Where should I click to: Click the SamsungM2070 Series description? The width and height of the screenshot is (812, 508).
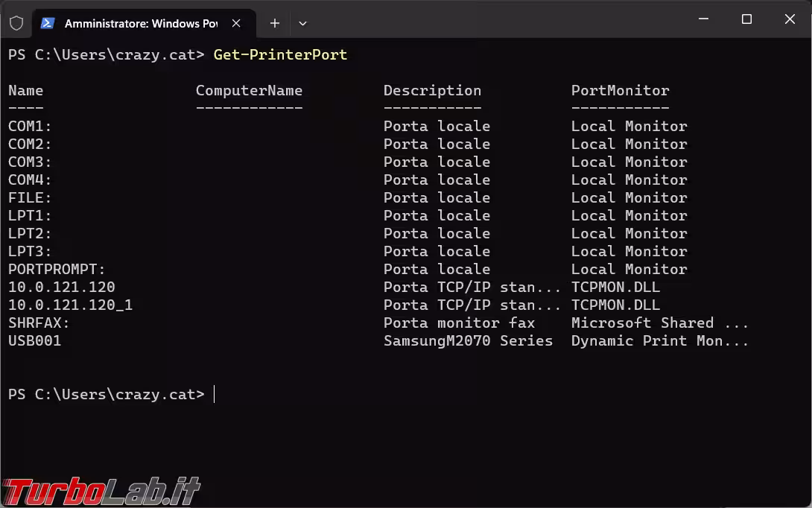[468, 340]
